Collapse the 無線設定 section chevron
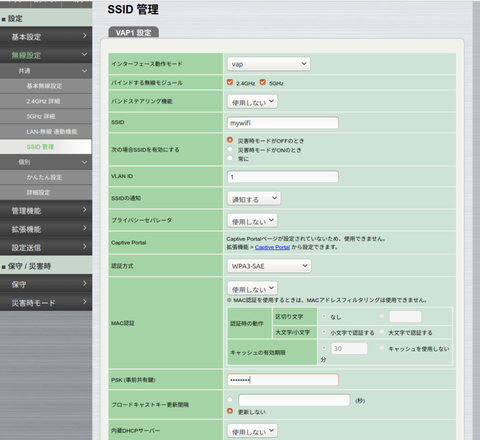480x440 pixels. [84, 54]
